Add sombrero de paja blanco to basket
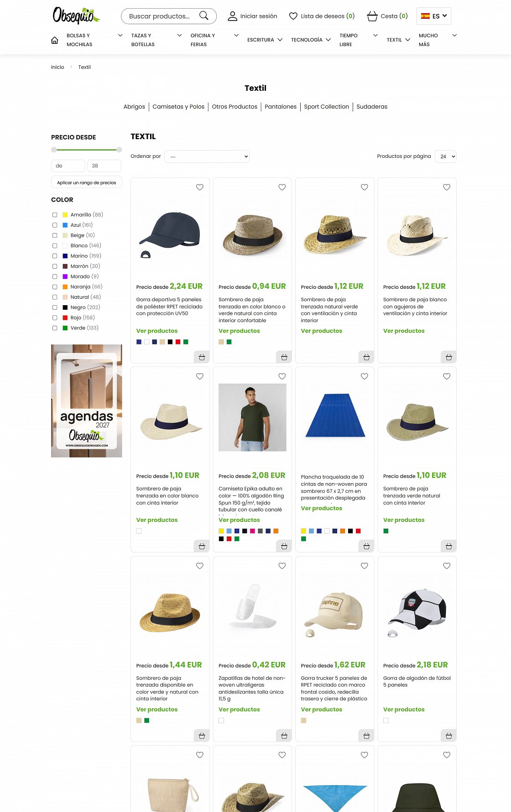This screenshot has height=812, width=511. click(448, 357)
